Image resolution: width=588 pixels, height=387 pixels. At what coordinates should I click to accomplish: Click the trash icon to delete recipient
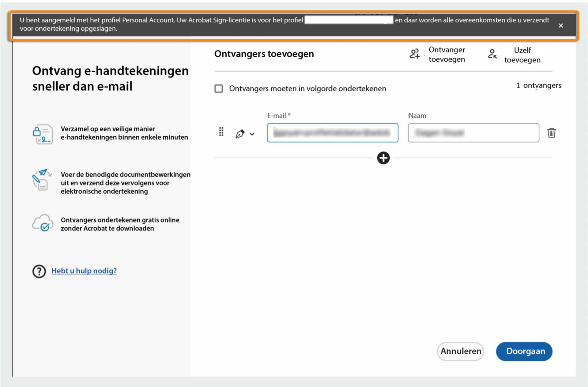(x=552, y=133)
